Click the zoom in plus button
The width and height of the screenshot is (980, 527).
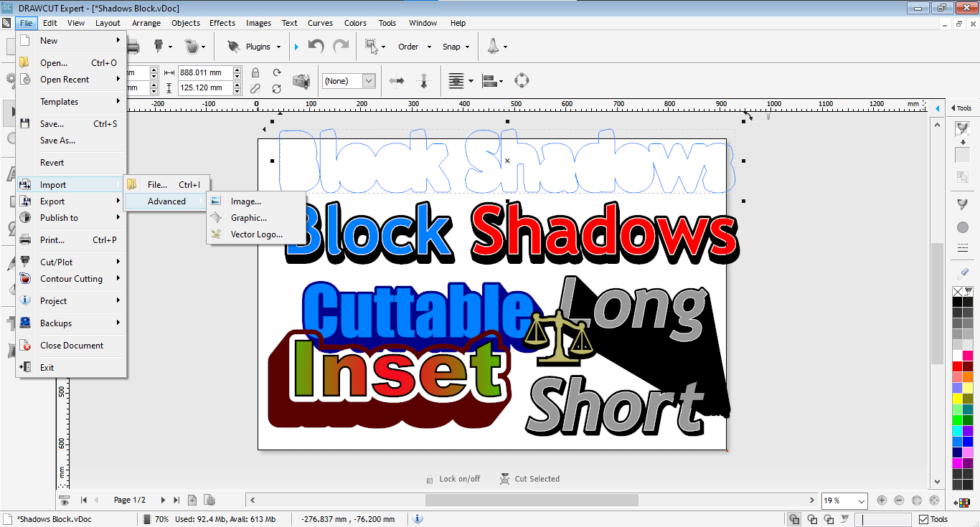pos(882,500)
